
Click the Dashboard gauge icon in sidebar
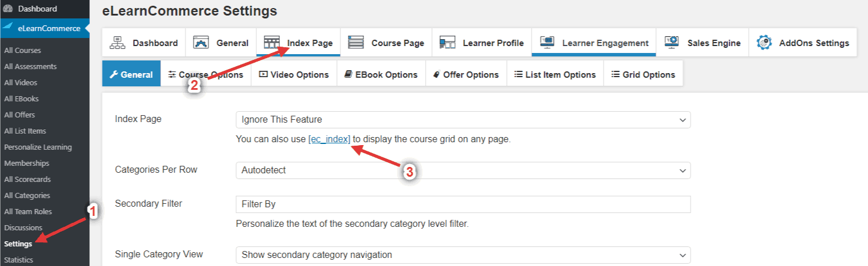(8, 9)
